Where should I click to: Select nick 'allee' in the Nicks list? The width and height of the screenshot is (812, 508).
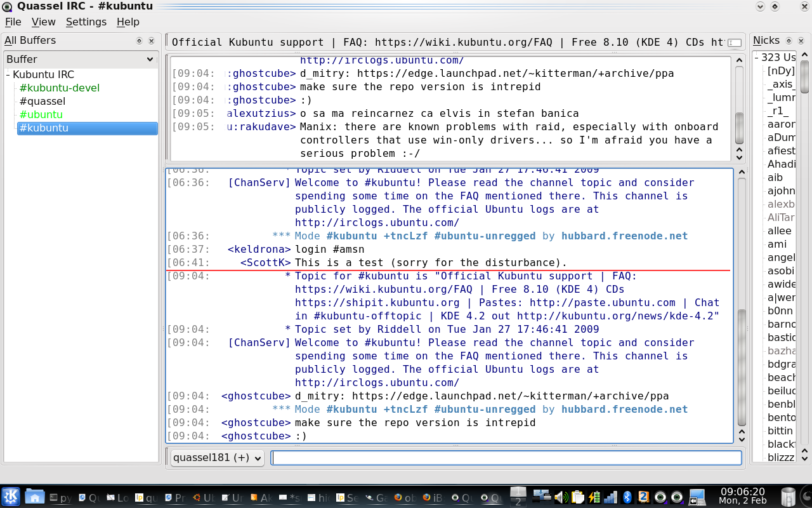(780, 231)
